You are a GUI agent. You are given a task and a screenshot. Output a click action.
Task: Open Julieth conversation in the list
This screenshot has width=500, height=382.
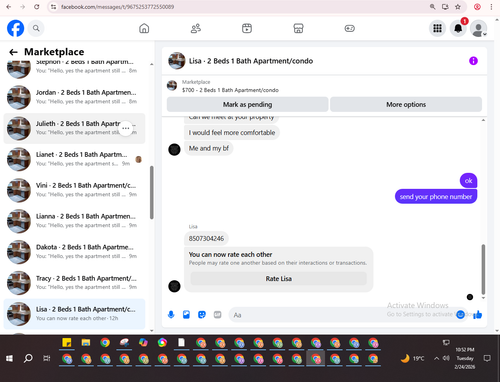coord(74,128)
